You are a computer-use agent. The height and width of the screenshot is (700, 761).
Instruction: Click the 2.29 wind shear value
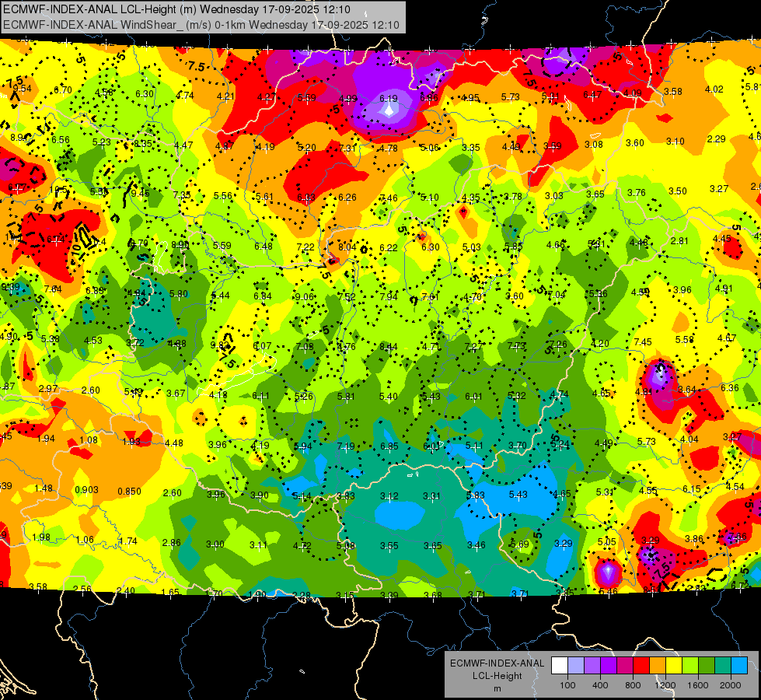point(717,139)
